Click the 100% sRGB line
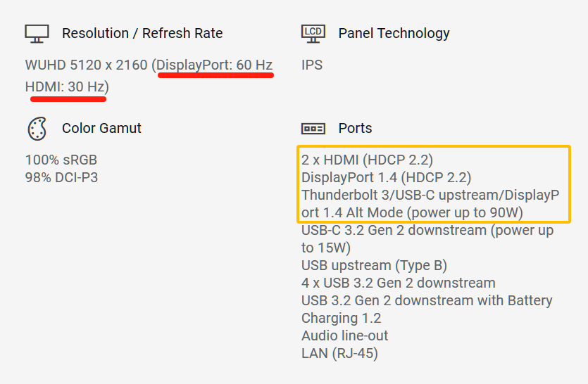 coord(61,160)
